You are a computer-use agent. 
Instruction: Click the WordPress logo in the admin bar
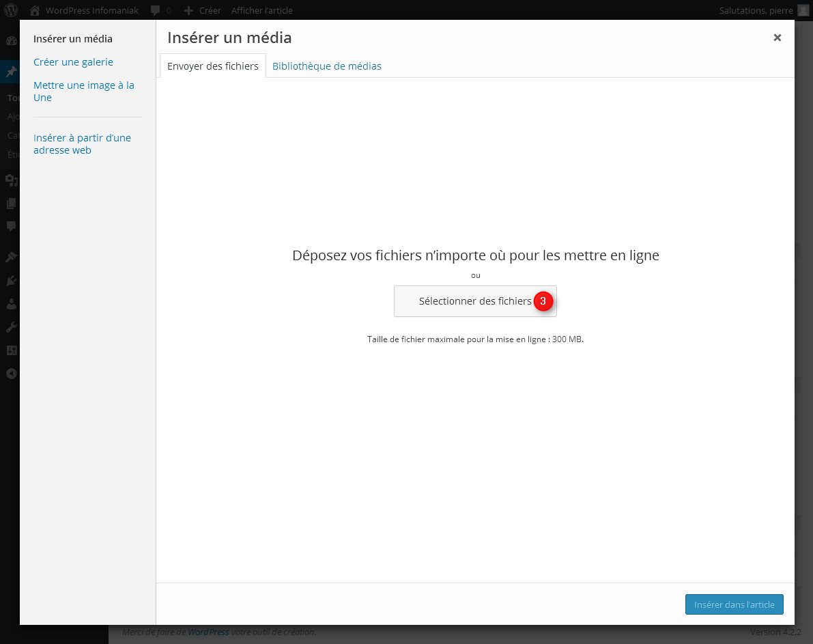click(x=11, y=10)
